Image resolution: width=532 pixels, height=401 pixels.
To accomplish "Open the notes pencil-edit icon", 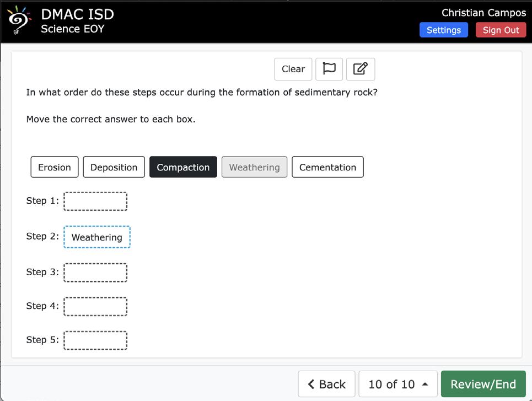I will (361, 69).
